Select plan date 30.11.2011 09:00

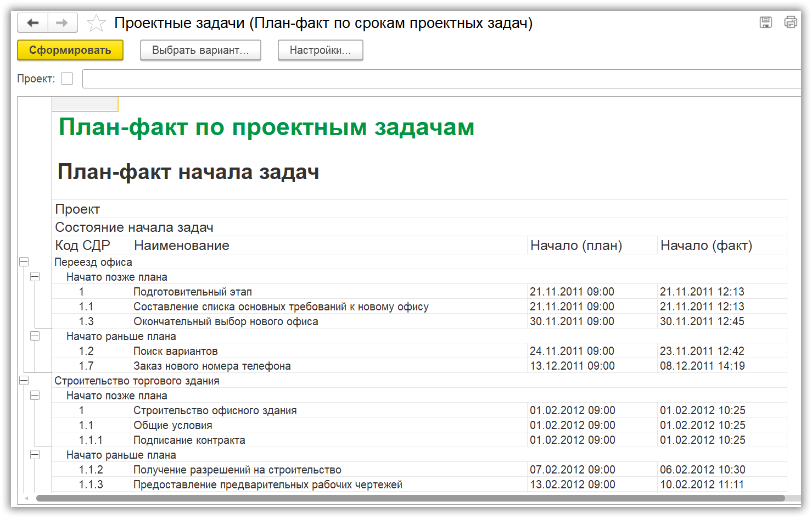[x=592, y=321]
